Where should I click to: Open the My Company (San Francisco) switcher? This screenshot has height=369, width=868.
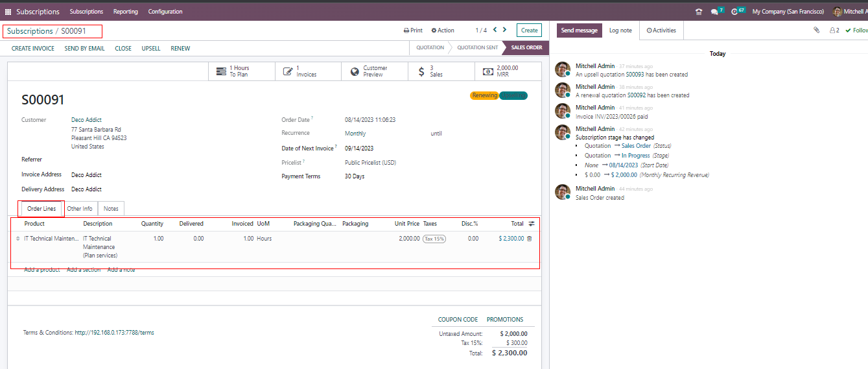pyautogui.click(x=788, y=12)
